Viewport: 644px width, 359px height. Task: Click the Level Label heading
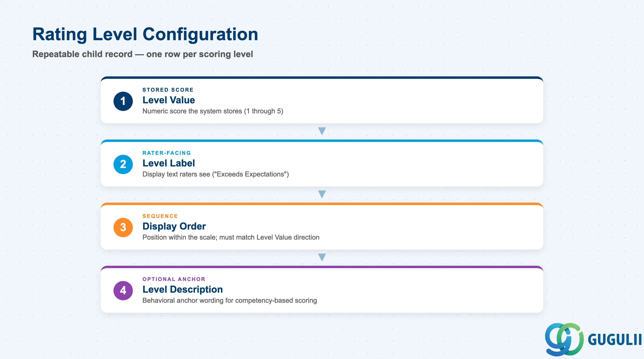pos(169,163)
